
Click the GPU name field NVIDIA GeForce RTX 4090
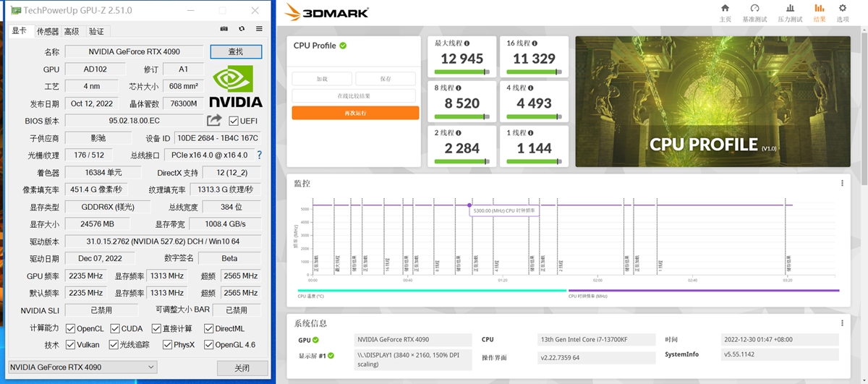pos(135,52)
